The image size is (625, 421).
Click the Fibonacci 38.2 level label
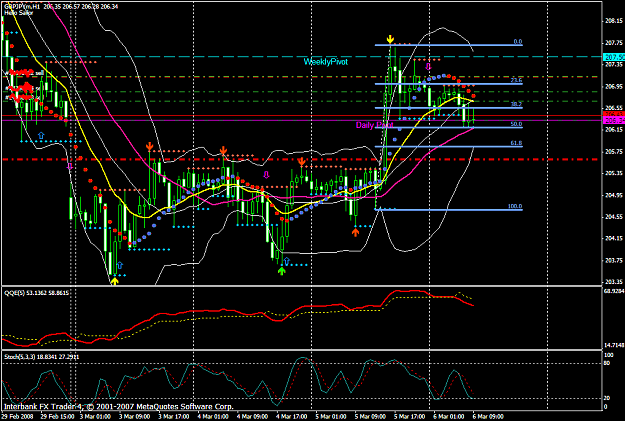[x=516, y=104]
